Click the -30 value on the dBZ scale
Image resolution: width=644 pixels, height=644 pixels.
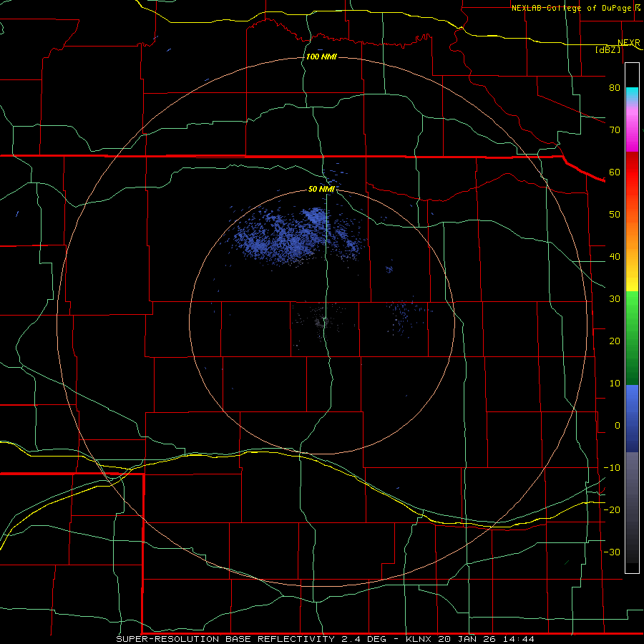pos(612,552)
